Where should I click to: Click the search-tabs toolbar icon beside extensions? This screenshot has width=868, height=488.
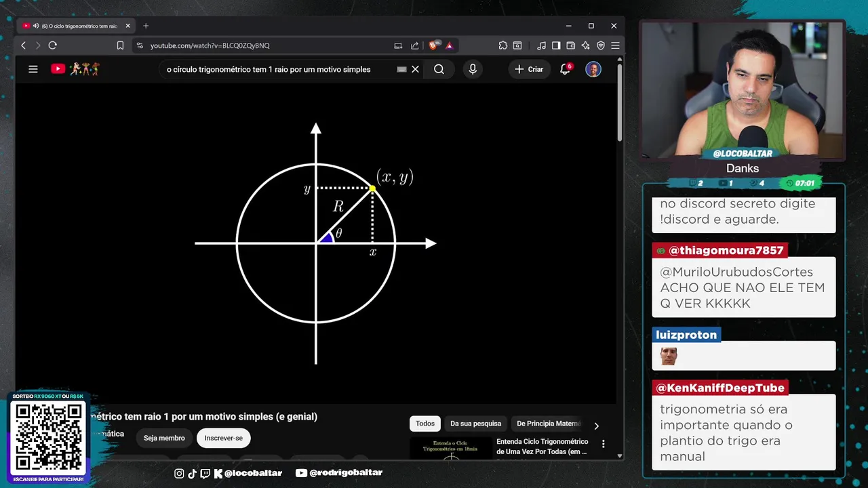[x=517, y=45]
